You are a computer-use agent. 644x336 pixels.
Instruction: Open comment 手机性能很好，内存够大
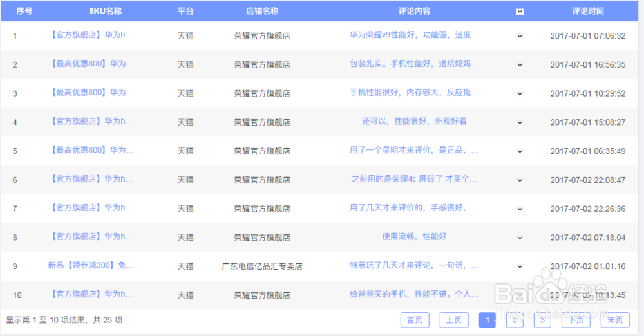414,93
